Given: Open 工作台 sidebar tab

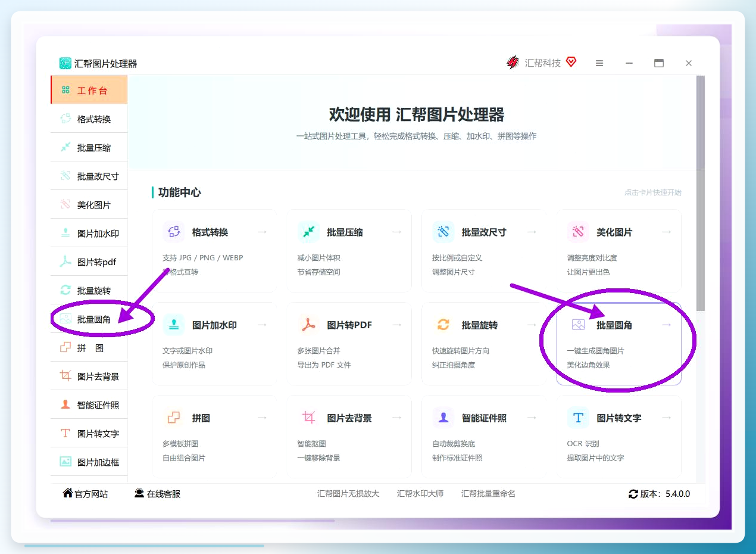Looking at the screenshot, I should coord(89,91).
